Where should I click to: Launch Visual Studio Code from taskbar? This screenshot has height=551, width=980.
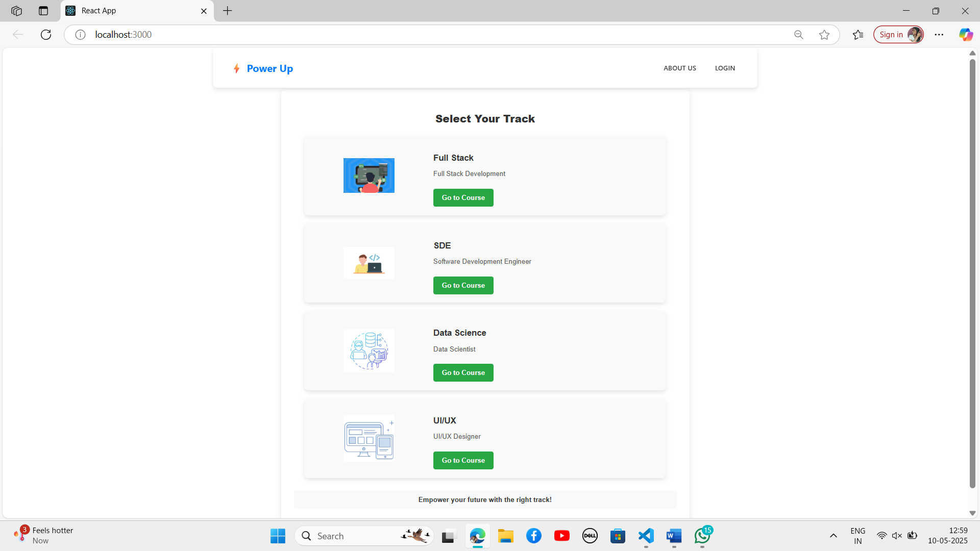[x=646, y=536]
